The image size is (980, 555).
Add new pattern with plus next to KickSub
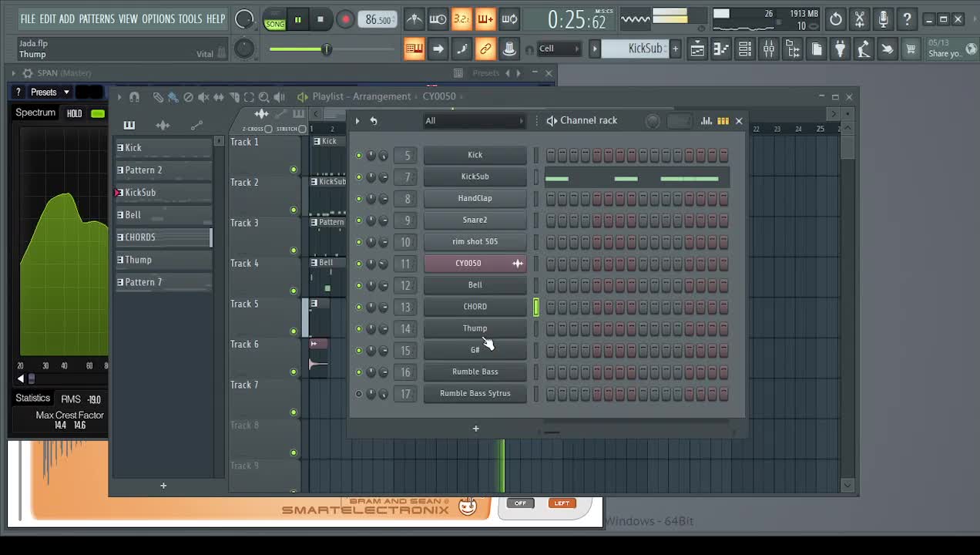676,49
